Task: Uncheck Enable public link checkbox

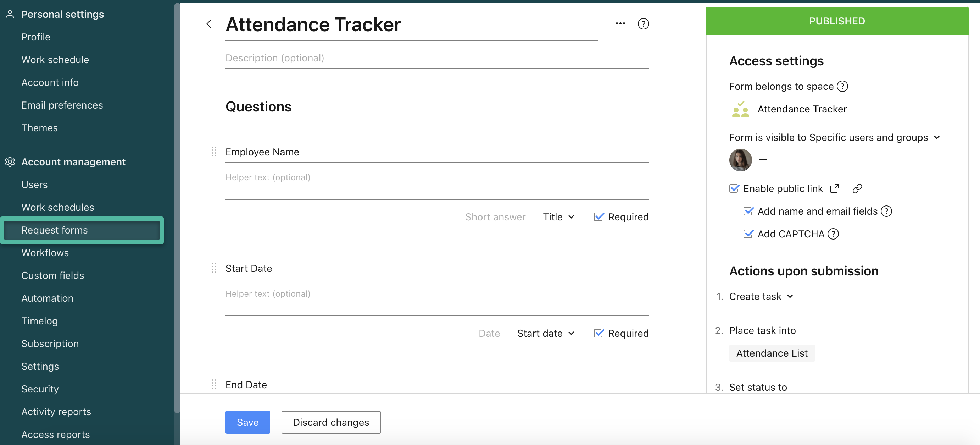Action: [x=734, y=188]
